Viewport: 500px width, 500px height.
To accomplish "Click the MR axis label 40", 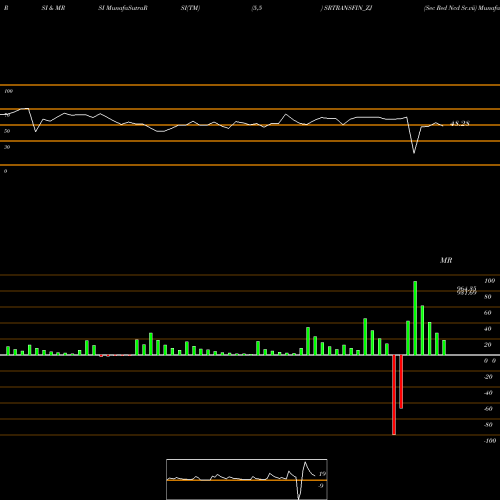I will 488,329.
